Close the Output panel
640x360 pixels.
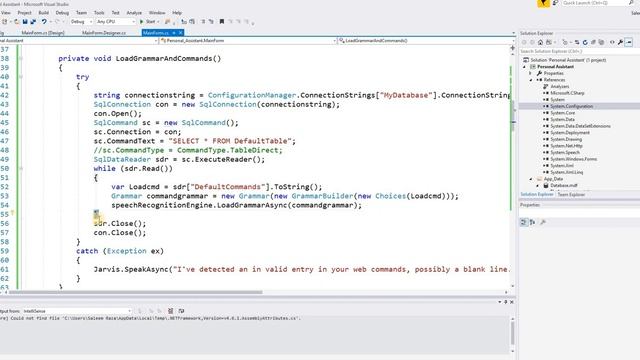[x=511, y=302]
